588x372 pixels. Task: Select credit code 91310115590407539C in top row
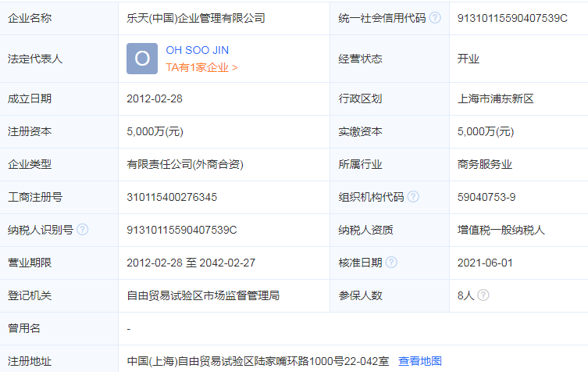512,18
